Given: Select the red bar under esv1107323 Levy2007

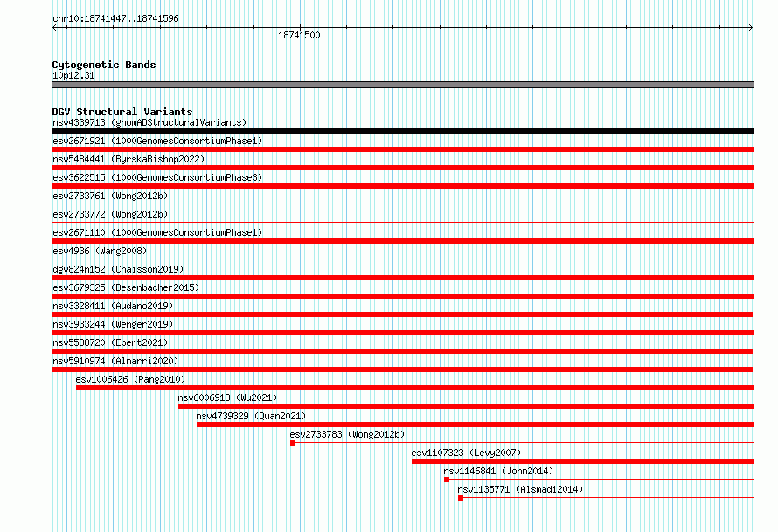Looking at the screenshot, I should [x=582, y=461].
